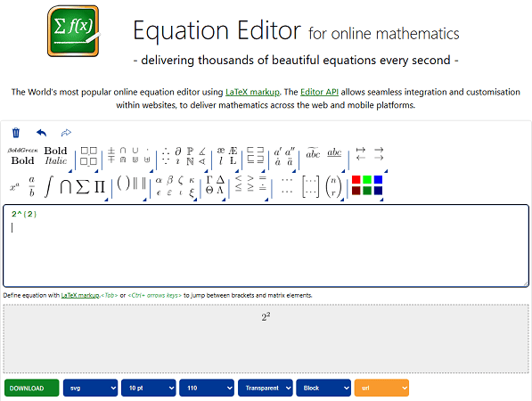This screenshot has height=401, width=532.
Task: Insert the binomial n over r
Action: (333, 186)
